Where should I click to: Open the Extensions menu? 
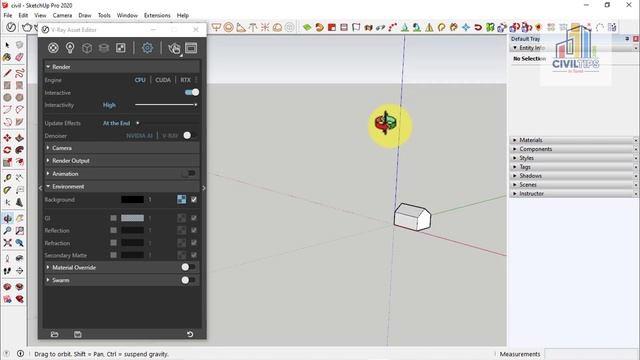157,16
